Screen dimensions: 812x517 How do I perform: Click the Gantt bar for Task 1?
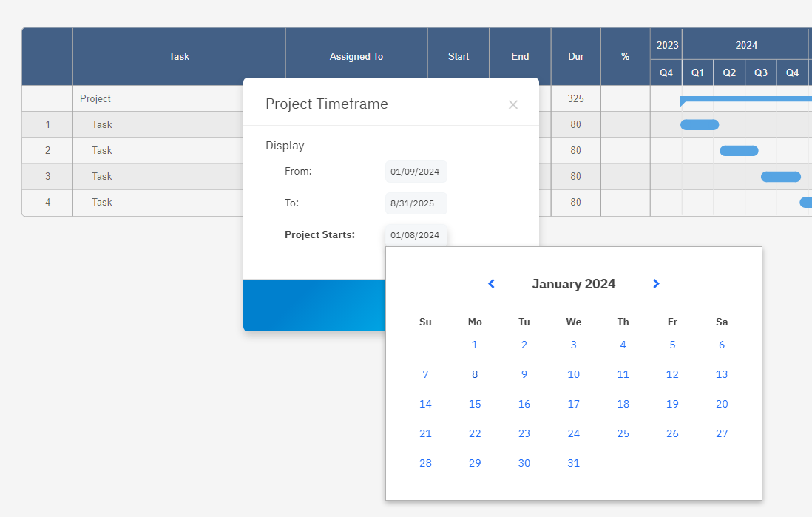[x=699, y=124]
